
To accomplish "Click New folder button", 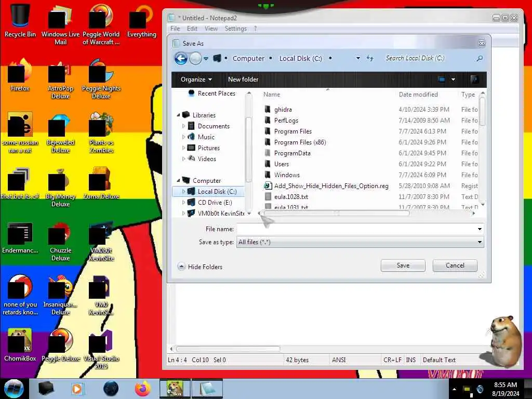I will (243, 79).
